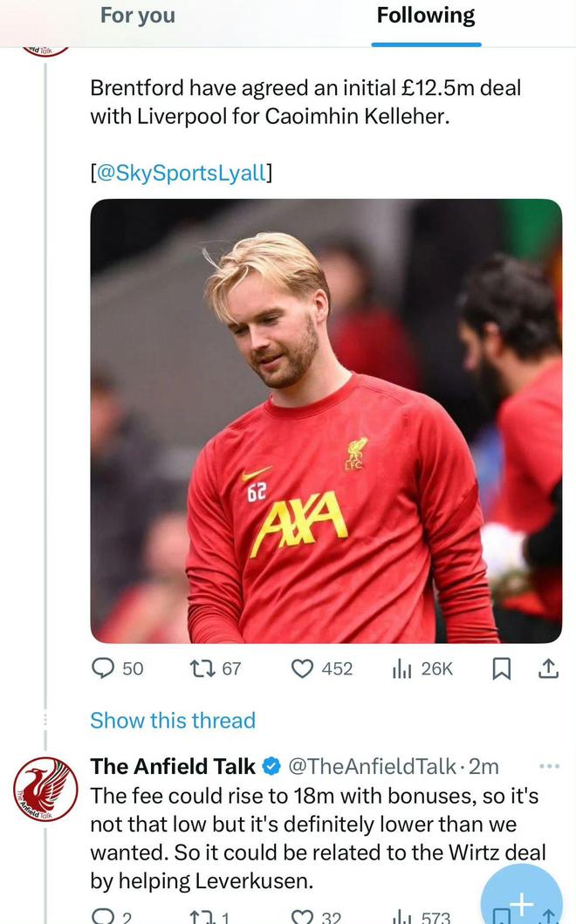The height and width of the screenshot is (924, 576).
Task: Open The Anfield Talk profile avatar
Action: 45,789
